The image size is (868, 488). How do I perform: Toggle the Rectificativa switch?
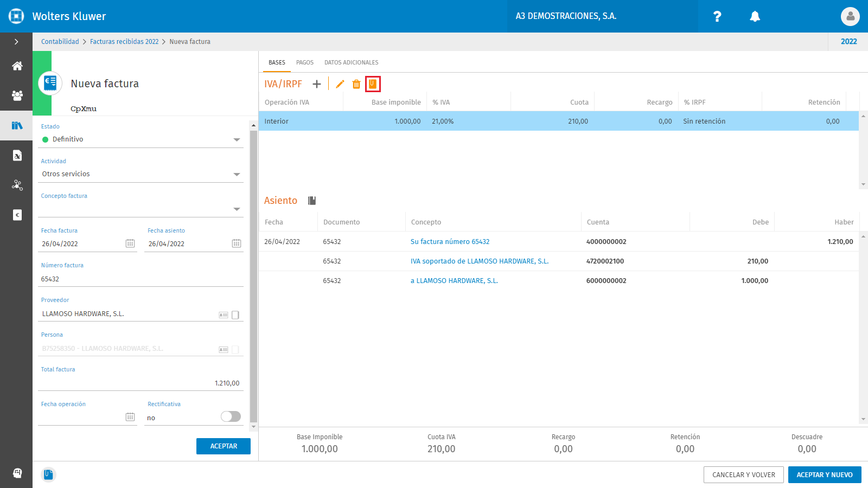point(231,416)
